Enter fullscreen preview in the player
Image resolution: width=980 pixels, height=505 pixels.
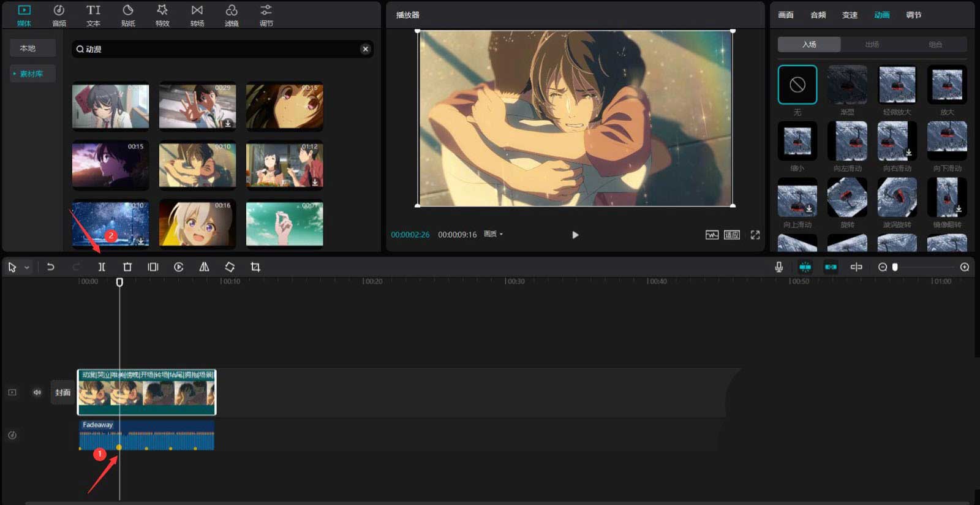click(755, 235)
